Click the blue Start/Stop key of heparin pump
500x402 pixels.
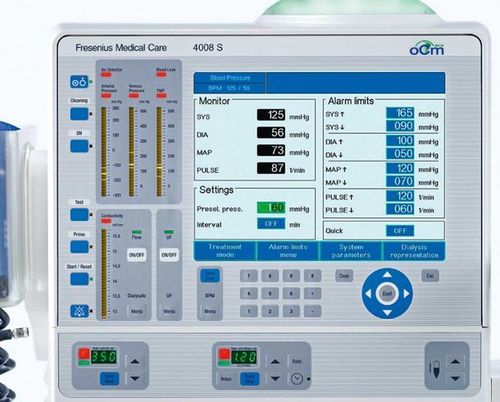pos(249,379)
